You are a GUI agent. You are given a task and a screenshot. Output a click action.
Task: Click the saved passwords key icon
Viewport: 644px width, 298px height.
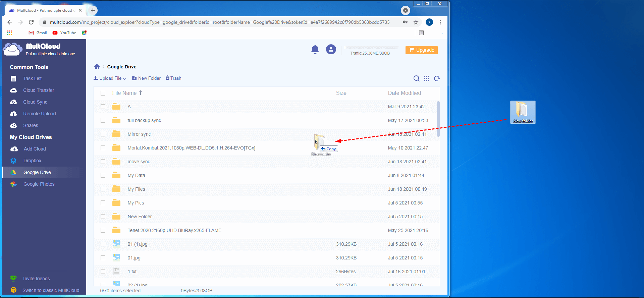coord(405,22)
